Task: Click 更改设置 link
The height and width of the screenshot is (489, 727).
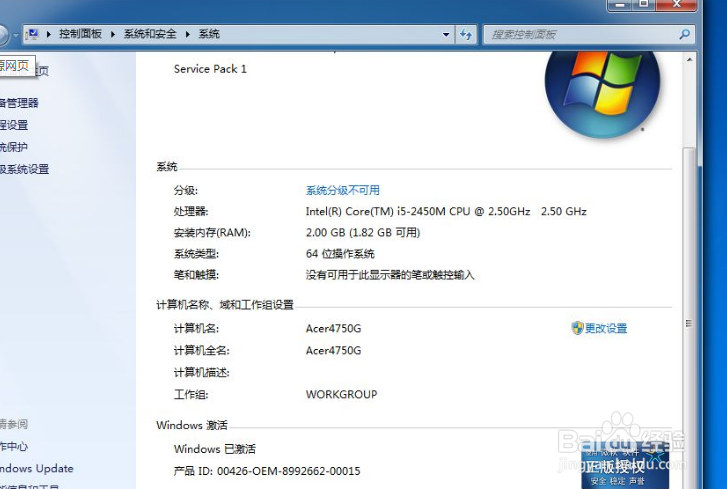Action: click(606, 328)
